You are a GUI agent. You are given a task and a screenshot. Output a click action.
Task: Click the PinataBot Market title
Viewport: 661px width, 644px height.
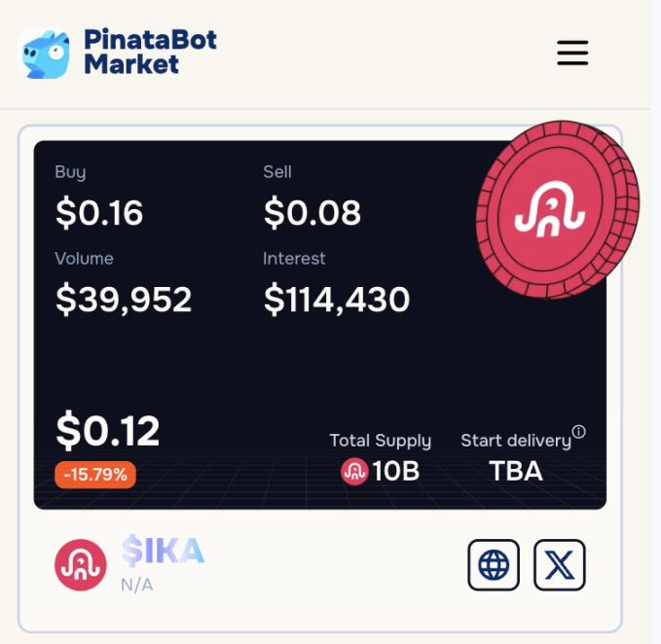[x=150, y=53]
